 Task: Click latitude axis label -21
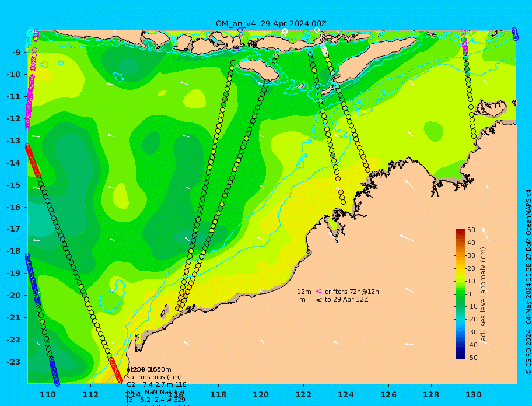pyautogui.click(x=14, y=318)
